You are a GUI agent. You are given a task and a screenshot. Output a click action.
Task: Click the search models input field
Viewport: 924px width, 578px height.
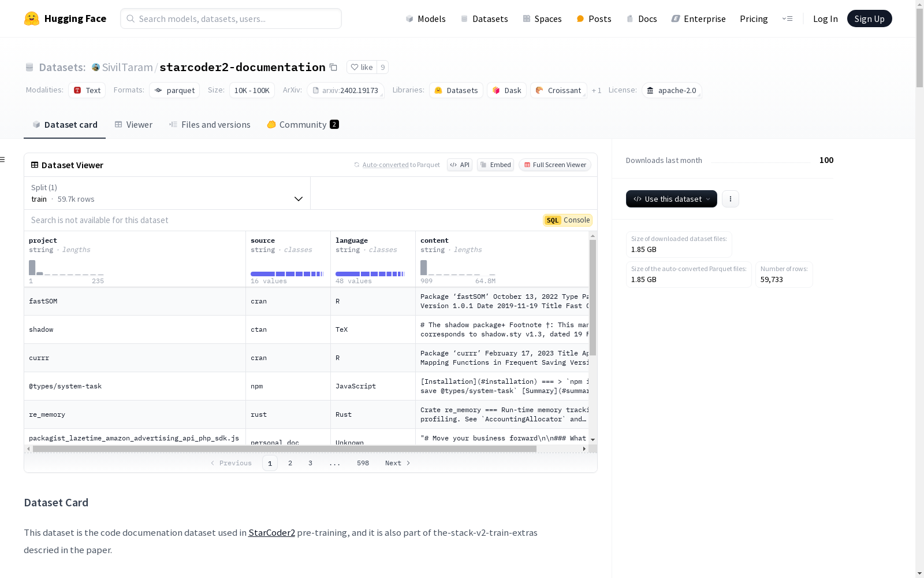click(x=231, y=18)
